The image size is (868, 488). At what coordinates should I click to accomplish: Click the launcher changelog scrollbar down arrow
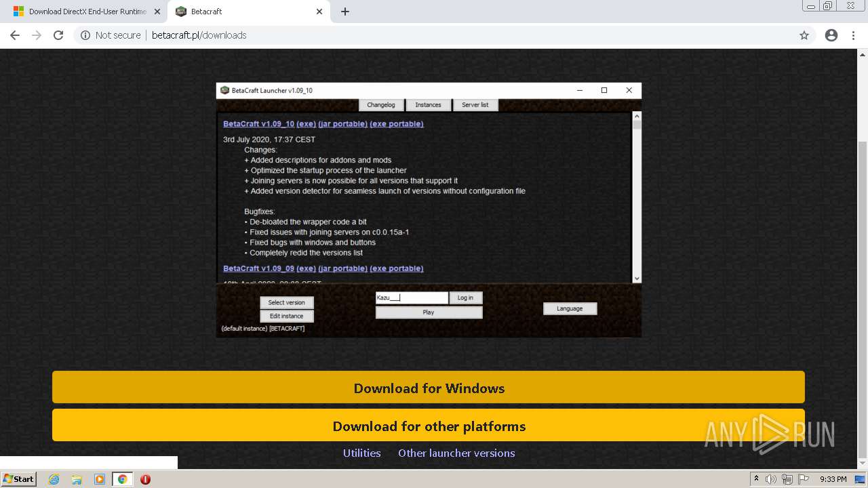[637, 279]
